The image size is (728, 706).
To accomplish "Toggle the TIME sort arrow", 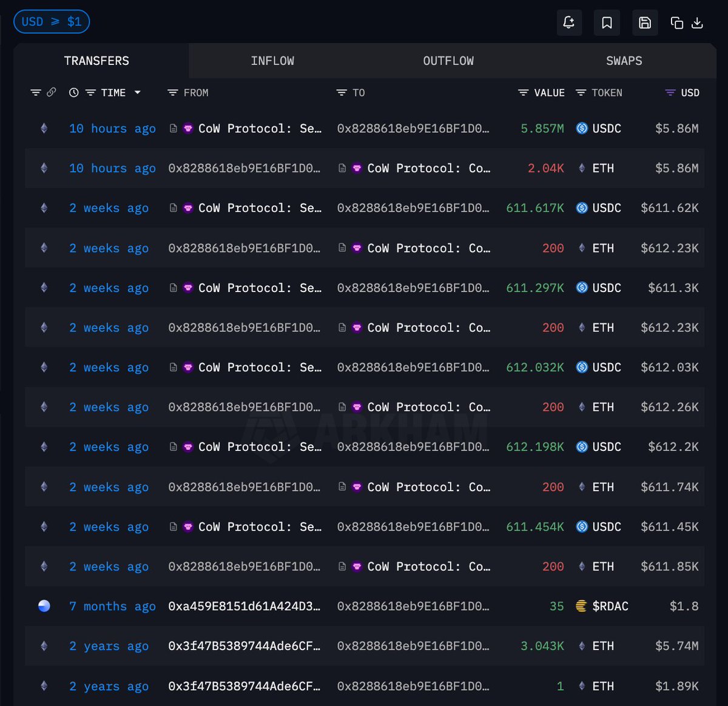I will pyautogui.click(x=138, y=93).
